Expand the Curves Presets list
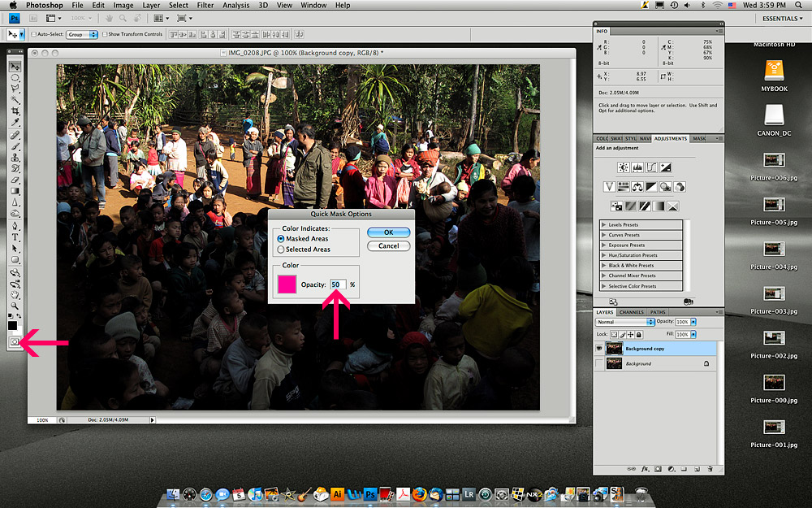 (x=603, y=235)
